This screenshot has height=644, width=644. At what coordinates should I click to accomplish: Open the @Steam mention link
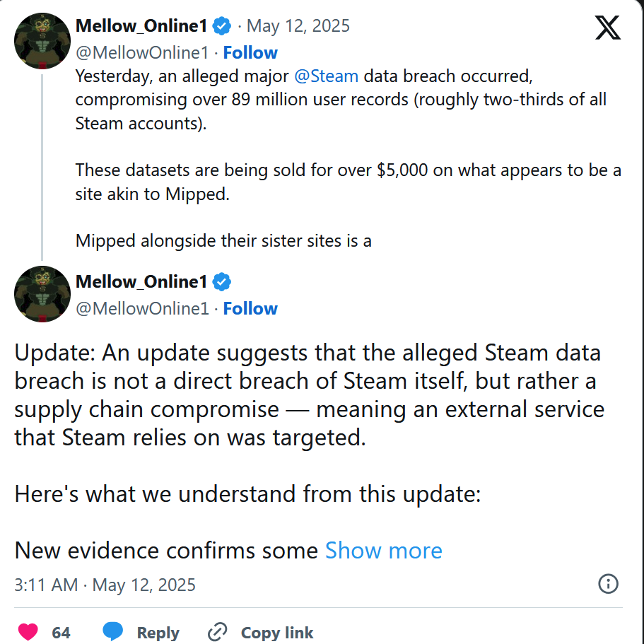(327, 76)
